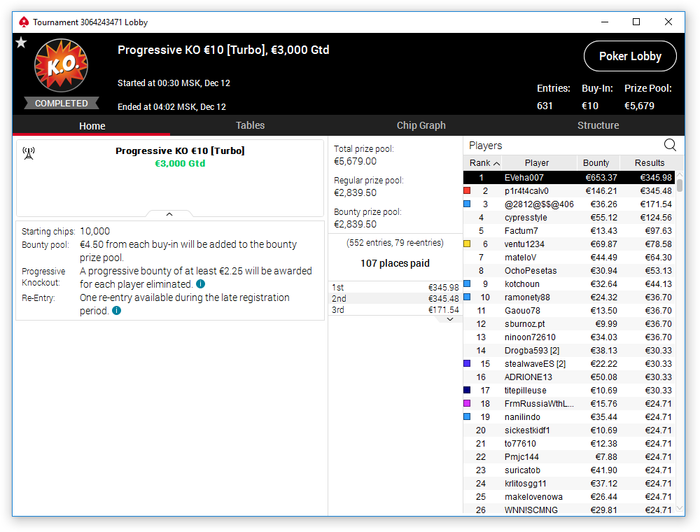700x532 pixels.
Task: Click blue color label for kotchoun
Action: tap(467, 283)
